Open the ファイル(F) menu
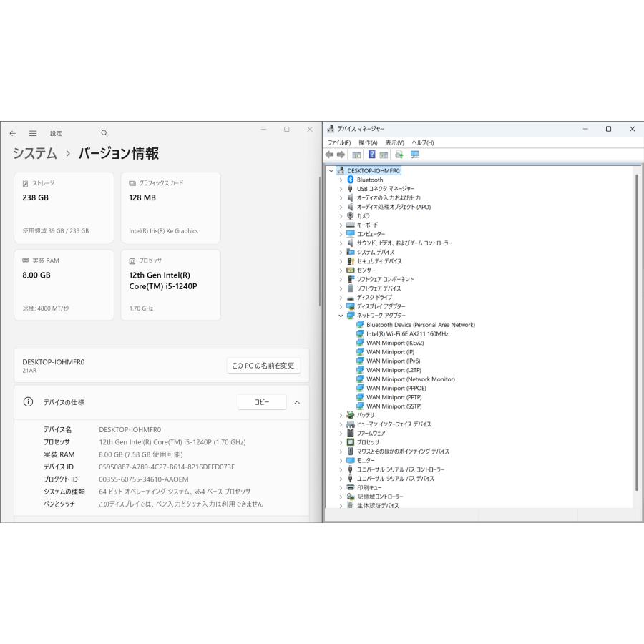644x644 pixels. tap(339, 142)
